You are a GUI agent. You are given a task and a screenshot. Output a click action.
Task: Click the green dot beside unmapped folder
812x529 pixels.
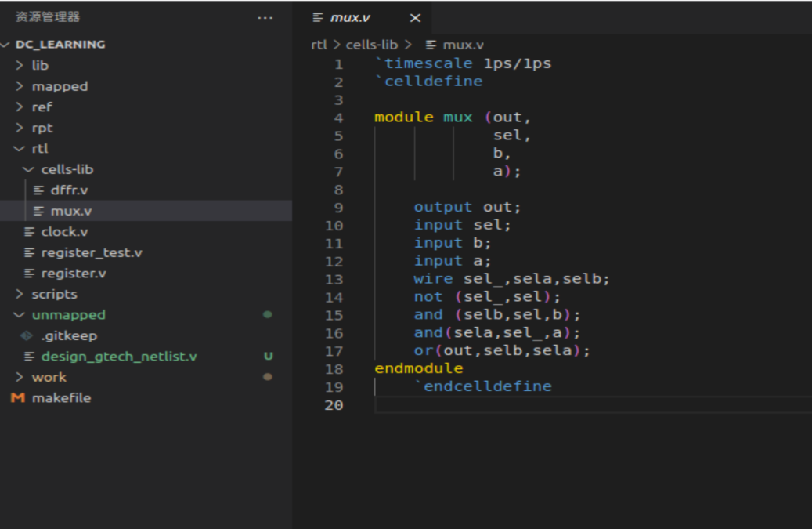[267, 314]
